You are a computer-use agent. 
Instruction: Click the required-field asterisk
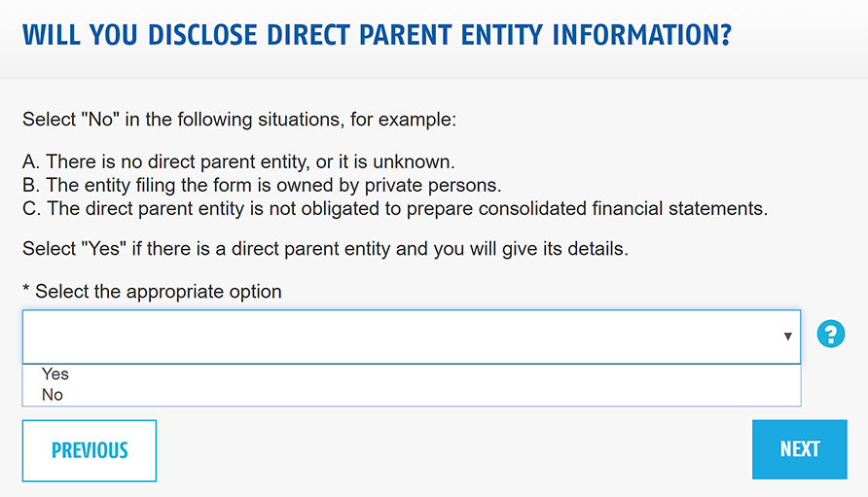(x=26, y=292)
